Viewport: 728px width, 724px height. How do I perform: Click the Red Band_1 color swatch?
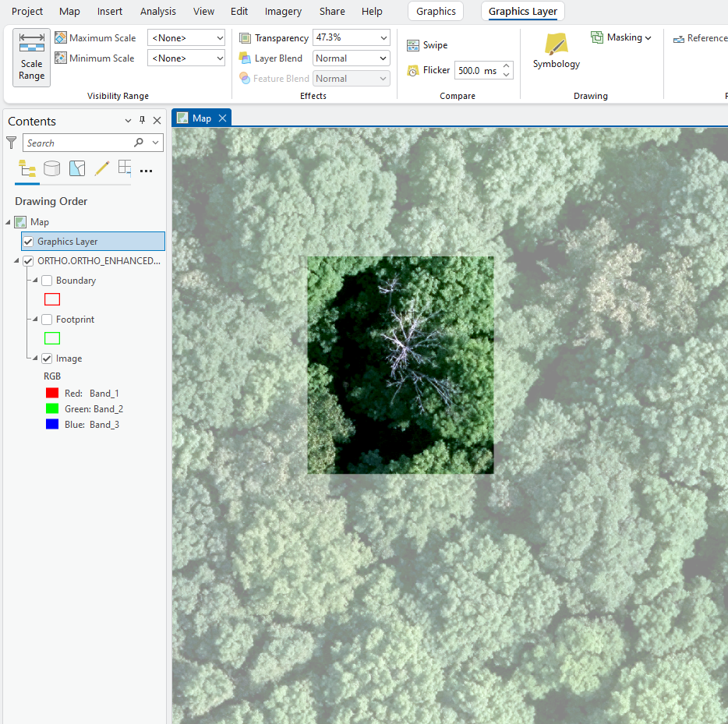(x=52, y=393)
